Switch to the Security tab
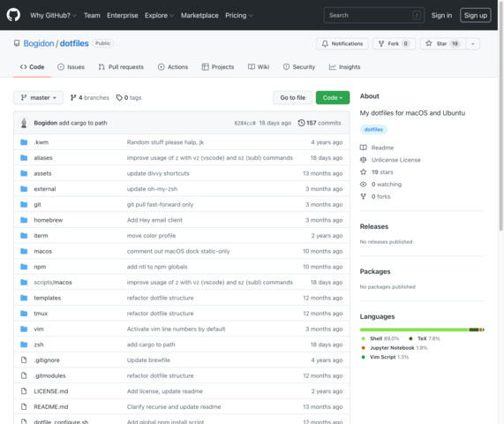This screenshot has width=504, height=424. pos(299,67)
